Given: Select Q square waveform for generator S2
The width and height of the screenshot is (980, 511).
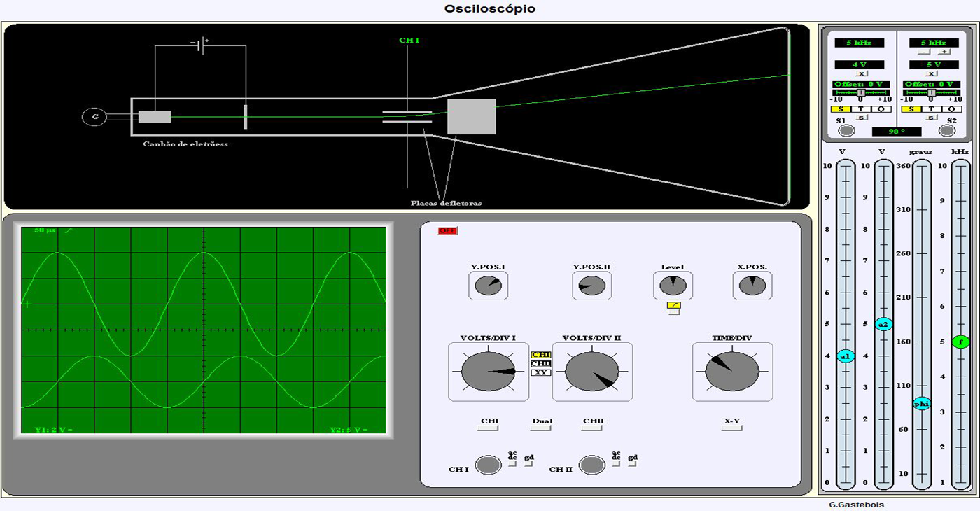Looking at the screenshot, I should tap(951, 109).
